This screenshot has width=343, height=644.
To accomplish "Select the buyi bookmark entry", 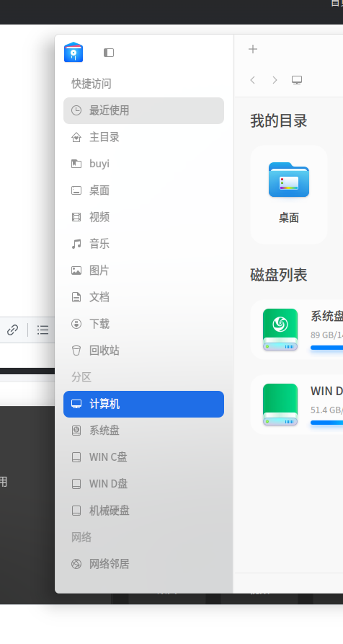I will click(143, 164).
